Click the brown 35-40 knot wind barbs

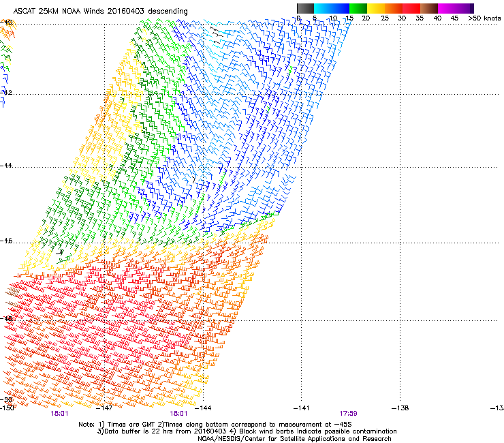tap(12, 296)
